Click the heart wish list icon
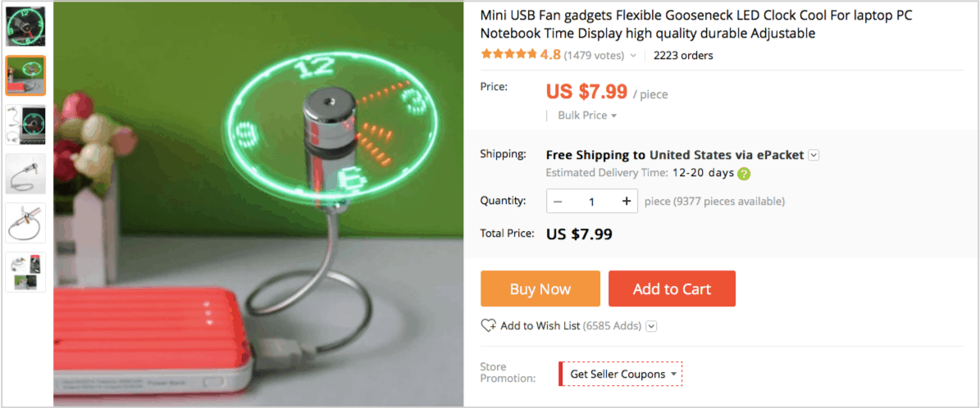980x408 pixels. (488, 325)
